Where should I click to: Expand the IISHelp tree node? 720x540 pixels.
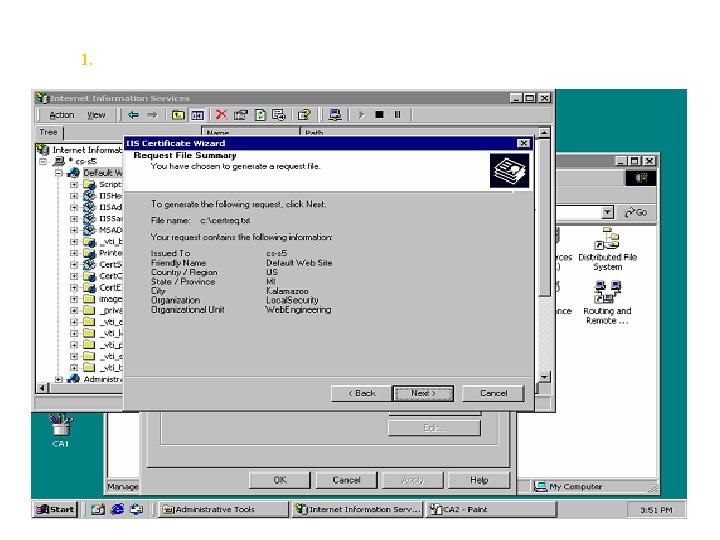(x=74, y=196)
